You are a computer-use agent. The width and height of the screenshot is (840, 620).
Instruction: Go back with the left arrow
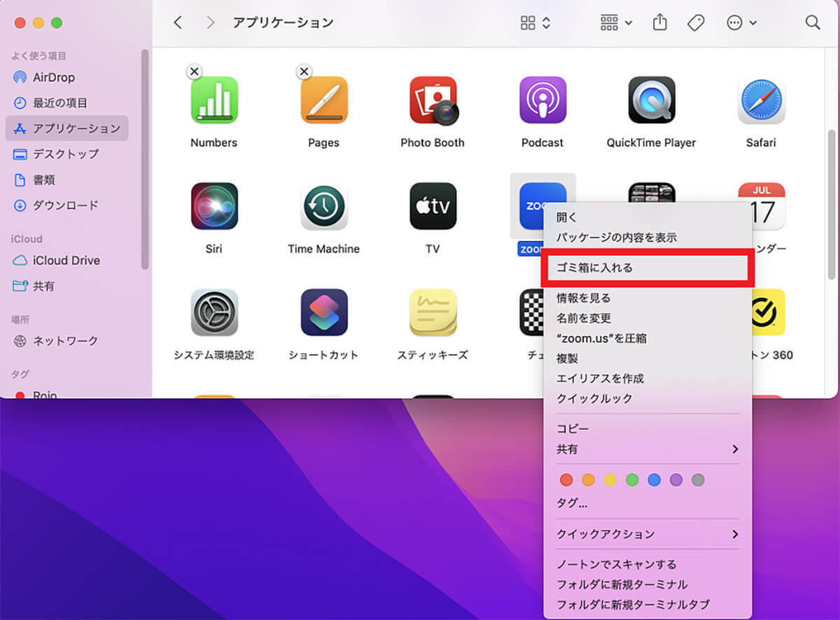(x=178, y=22)
